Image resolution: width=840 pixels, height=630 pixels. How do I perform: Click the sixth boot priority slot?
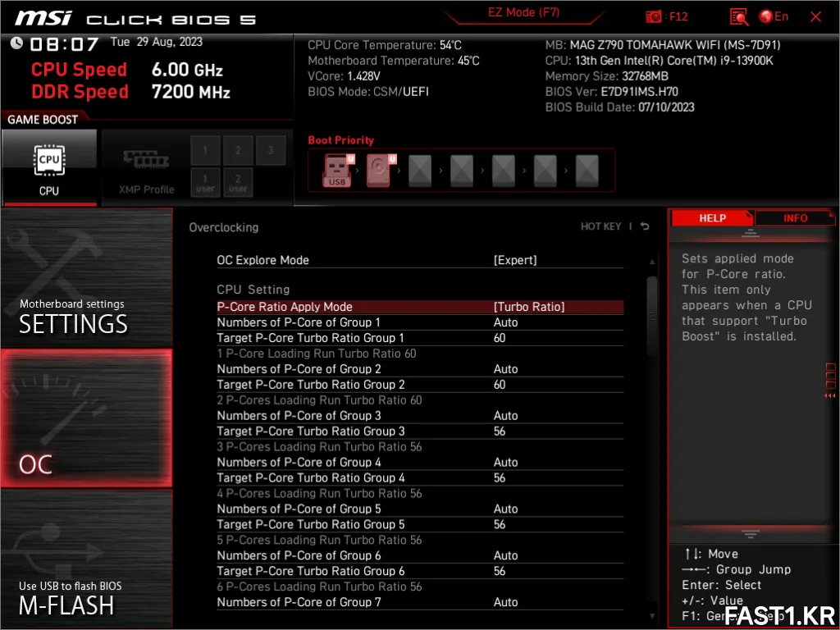(x=546, y=171)
